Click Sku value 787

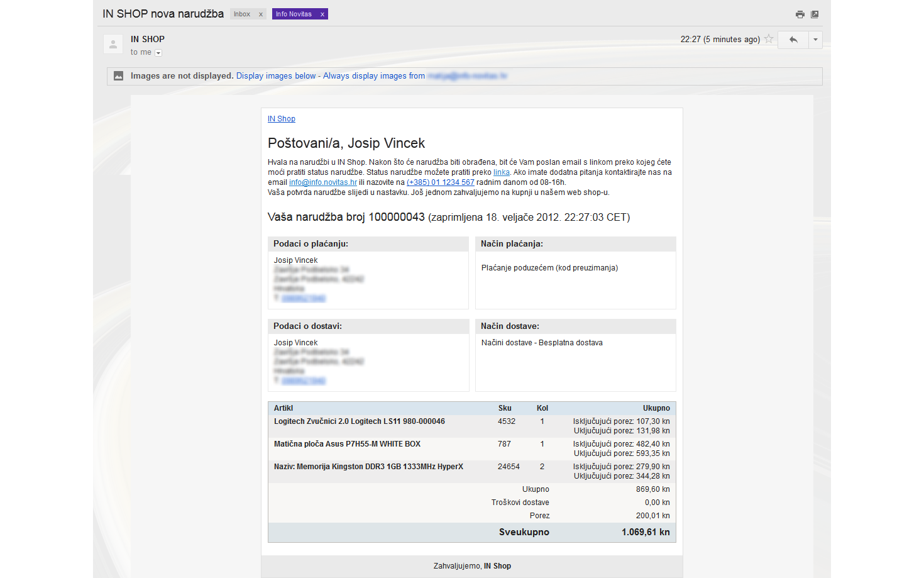click(504, 444)
